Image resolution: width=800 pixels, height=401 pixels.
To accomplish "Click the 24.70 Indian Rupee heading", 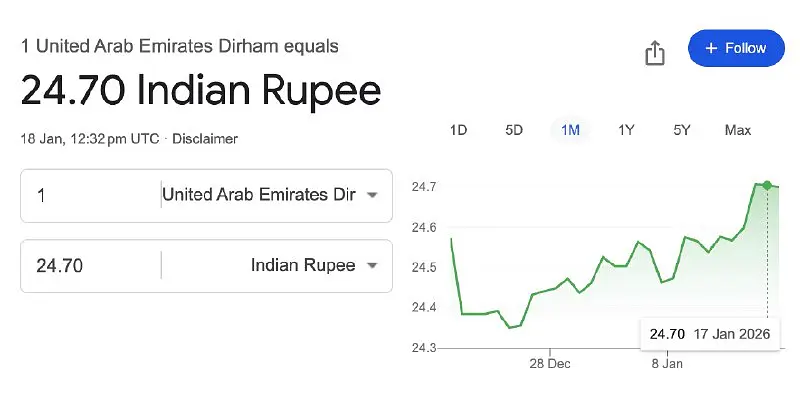I will pyautogui.click(x=201, y=91).
